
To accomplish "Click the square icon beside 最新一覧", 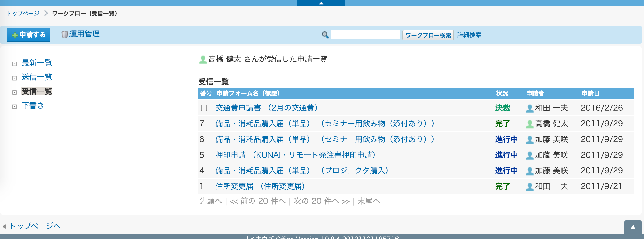I will (x=15, y=64).
